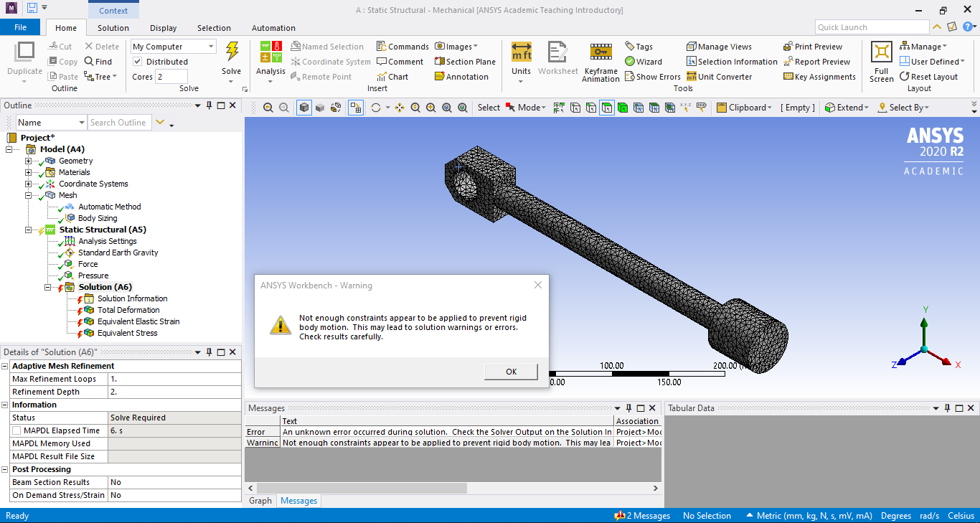980x523 pixels.
Task: Select Total Deformation in the tree
Action: [x=128, y=310]
